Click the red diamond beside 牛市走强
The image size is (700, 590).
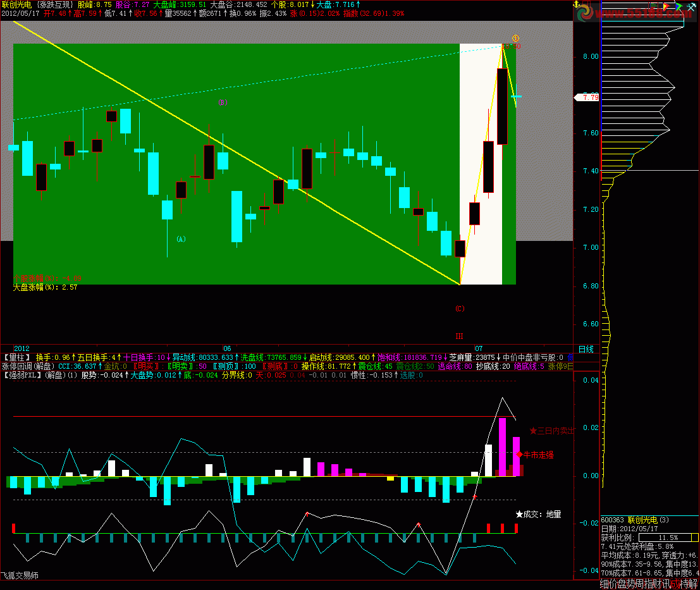point(519,454)
